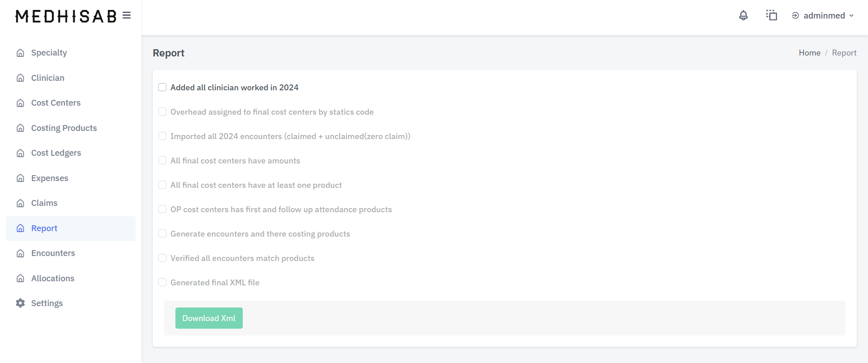Click the copy layout icon in header
The height and width of the screenshot is (363, 868).
[x=771, y=15]
